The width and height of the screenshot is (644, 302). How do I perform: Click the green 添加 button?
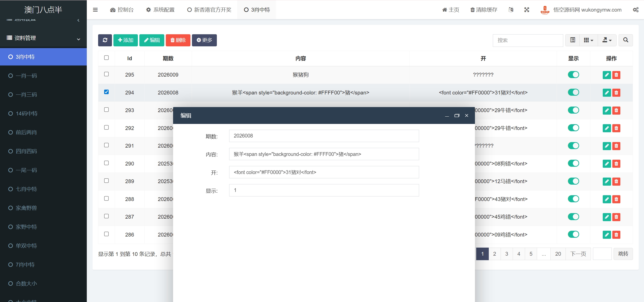[126, 40]
